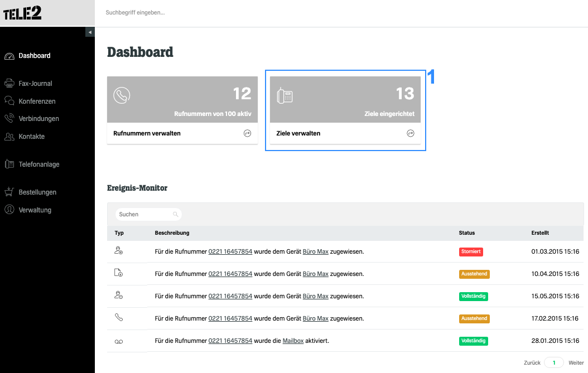
Task: Click the date 01.03.2015 15:16
Action: pyautogui.click(x=555, y=251)
